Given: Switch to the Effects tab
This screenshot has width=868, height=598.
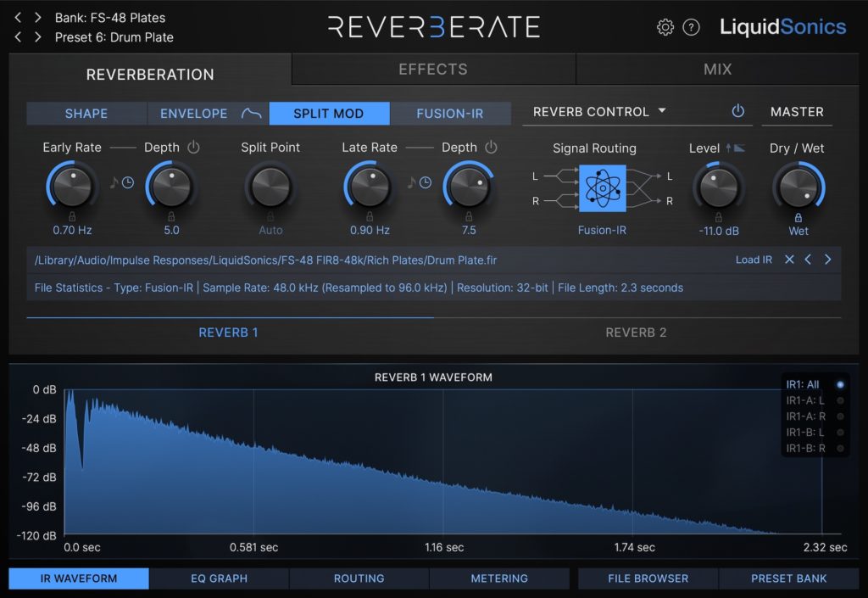Looking at the screenshot, I should (433, 70).
